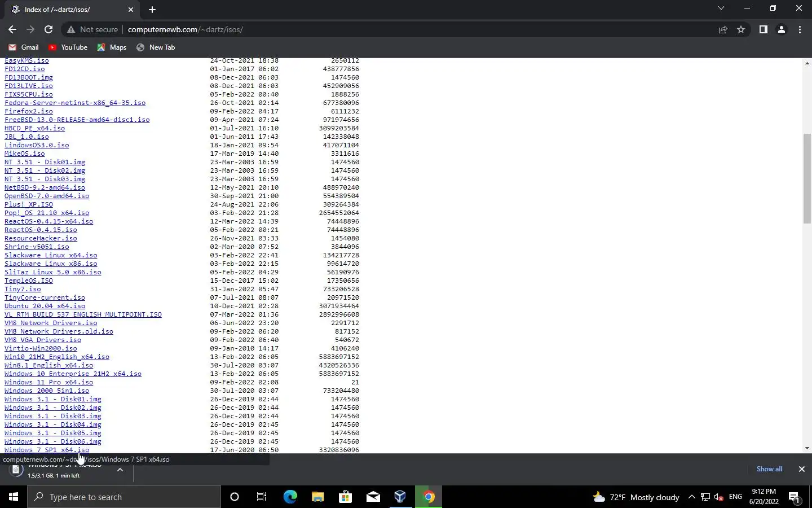Open the YouTube bookmark

(x=68, y=47)
